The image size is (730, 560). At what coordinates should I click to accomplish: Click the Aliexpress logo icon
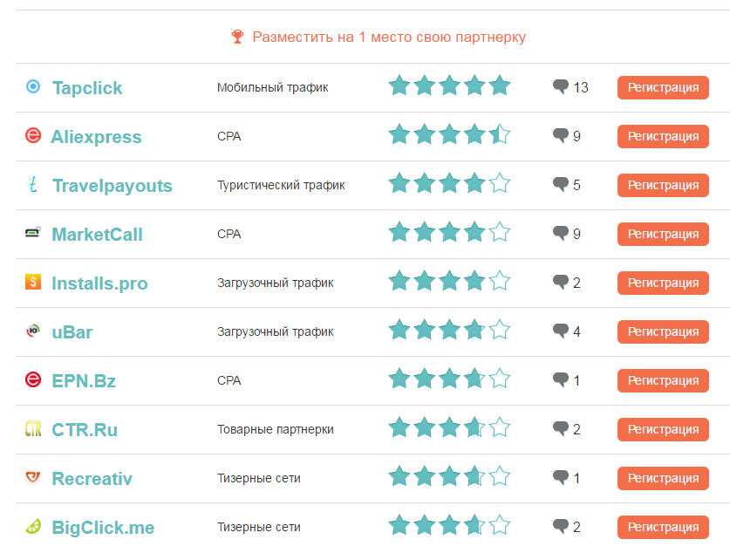point(33,135)
